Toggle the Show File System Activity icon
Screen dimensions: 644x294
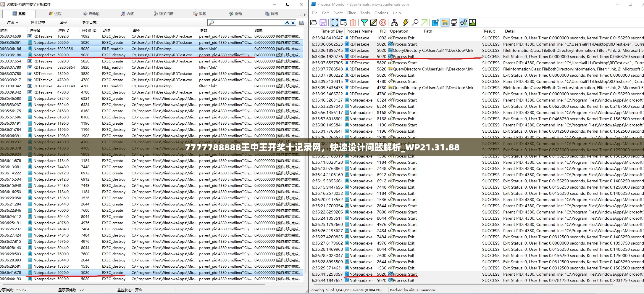pos(445,23)
